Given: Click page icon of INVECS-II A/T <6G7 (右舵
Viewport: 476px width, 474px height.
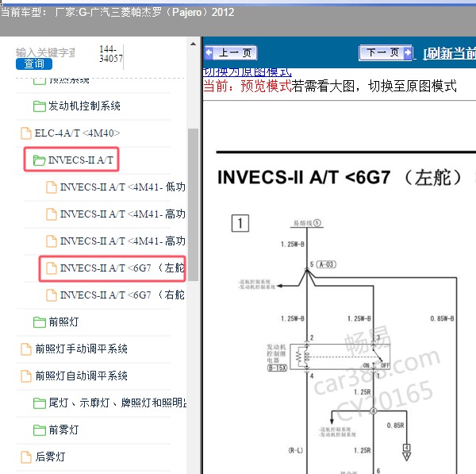Looking at the screenshot, I should click(x=52, y=295).
